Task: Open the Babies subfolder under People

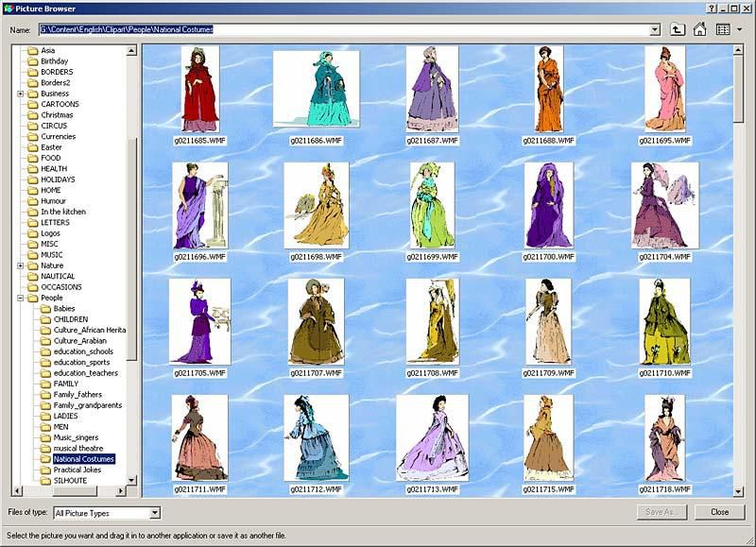Action: [64, 309]
